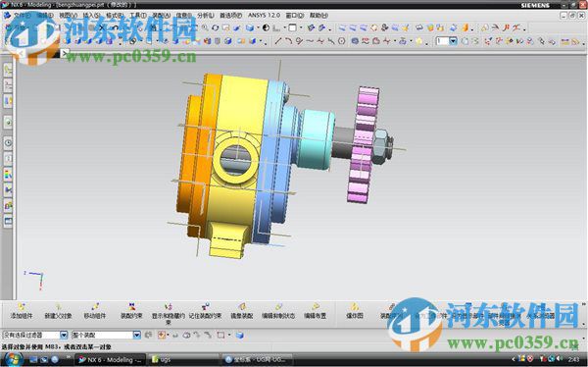Click the color palette sidebar icon
Image resolution: width=588 pixels, height=367 pixels.
(8, 174)
